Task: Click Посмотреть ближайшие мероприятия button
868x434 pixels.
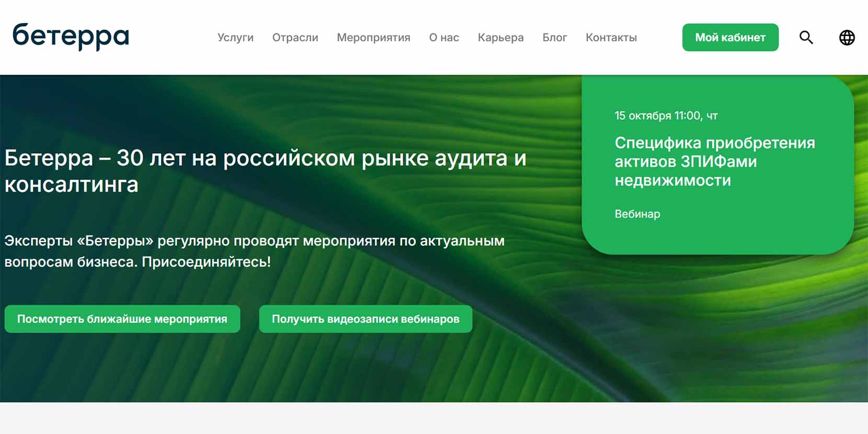Action: 122,319
